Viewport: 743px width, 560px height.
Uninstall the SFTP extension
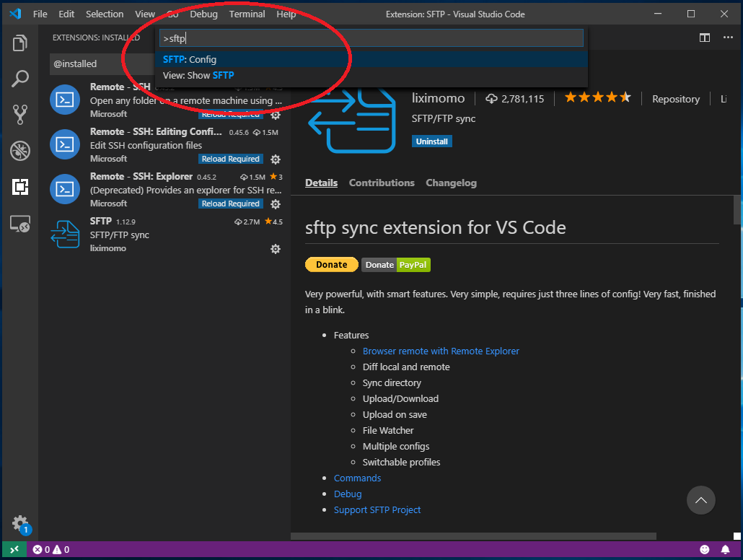coord(431,141)
